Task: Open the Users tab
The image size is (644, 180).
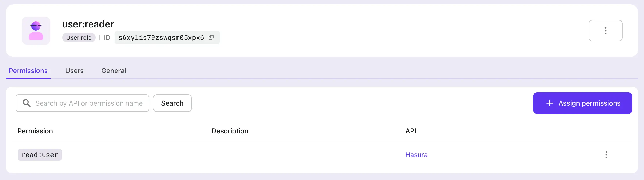Action: tap(74, 71)
